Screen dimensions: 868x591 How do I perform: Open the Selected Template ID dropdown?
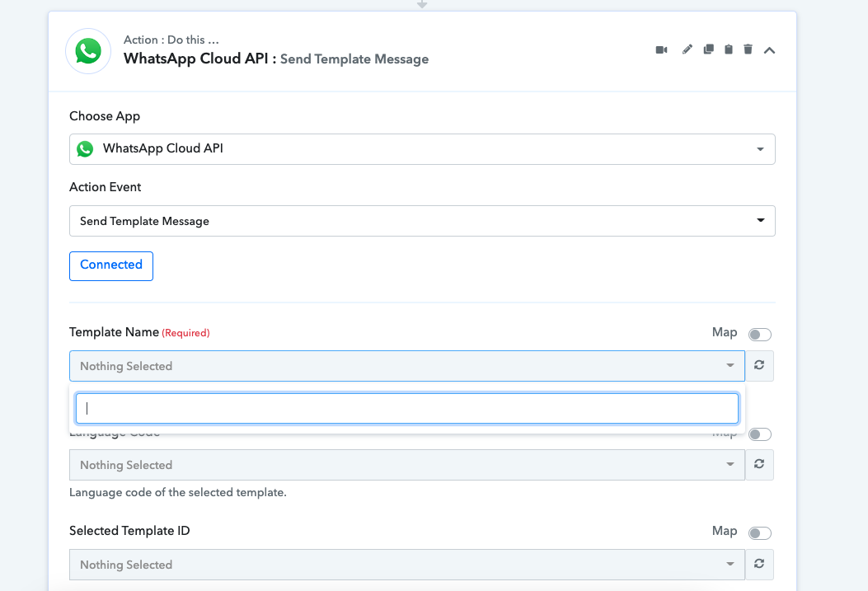(407, 565)
